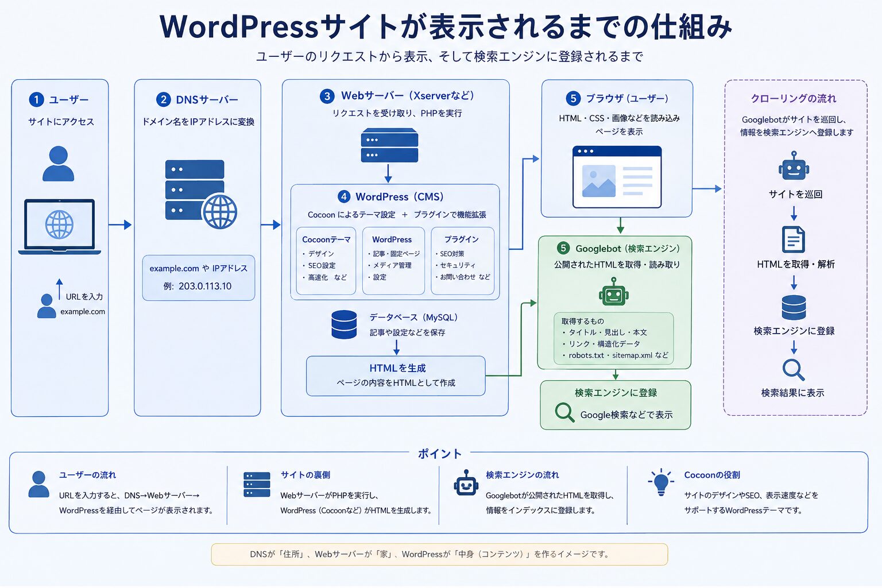Viewport: 882px width, 588px height.
Task: Click the server icon beside サイトの裏側
Action: point(257,484)
